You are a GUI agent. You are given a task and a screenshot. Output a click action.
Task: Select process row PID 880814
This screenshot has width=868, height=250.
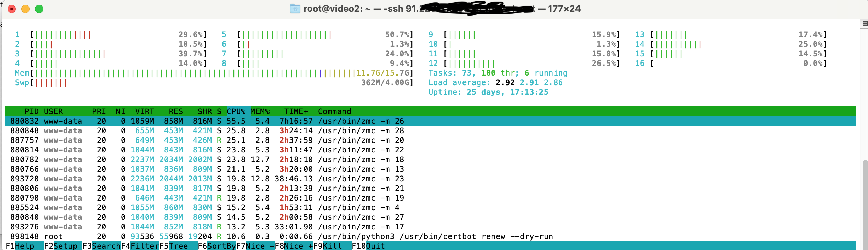coord(431,150)
